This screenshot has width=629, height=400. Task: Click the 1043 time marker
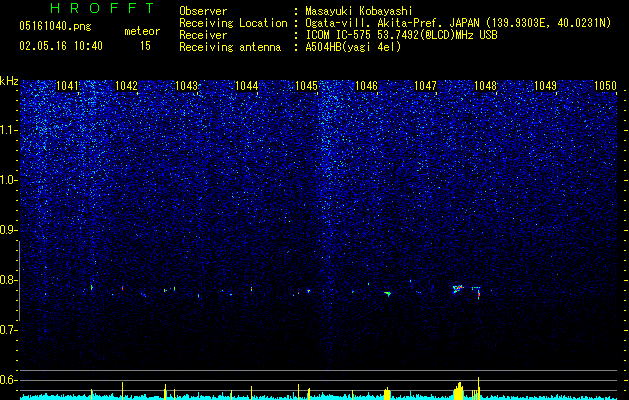pos(187,86)
